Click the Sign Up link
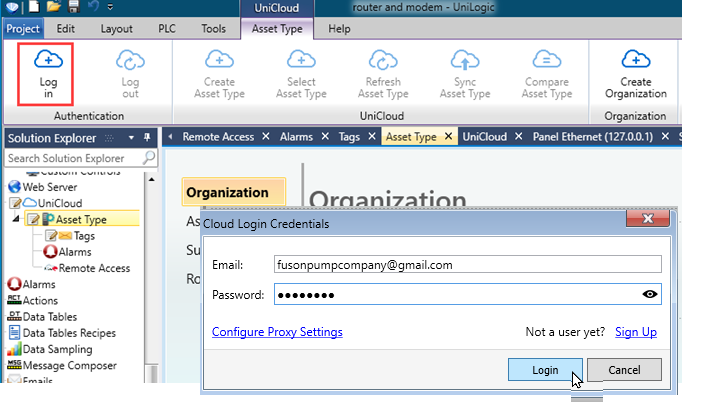Screen dimensions: 703x402 click(636, 332)
